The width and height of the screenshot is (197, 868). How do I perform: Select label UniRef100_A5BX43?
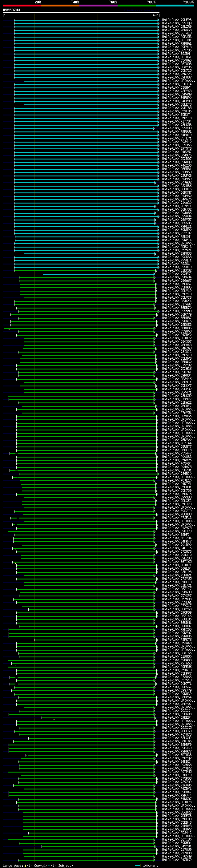[177, 247]
